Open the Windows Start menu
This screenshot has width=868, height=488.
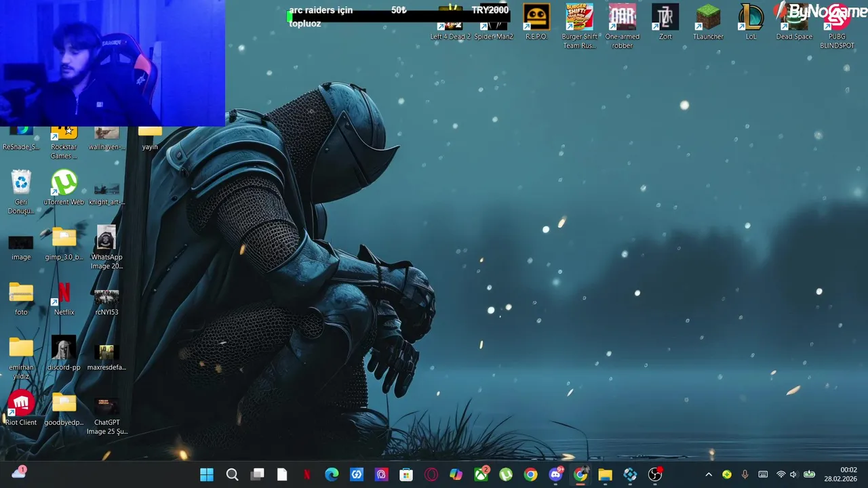pos(207,474)
